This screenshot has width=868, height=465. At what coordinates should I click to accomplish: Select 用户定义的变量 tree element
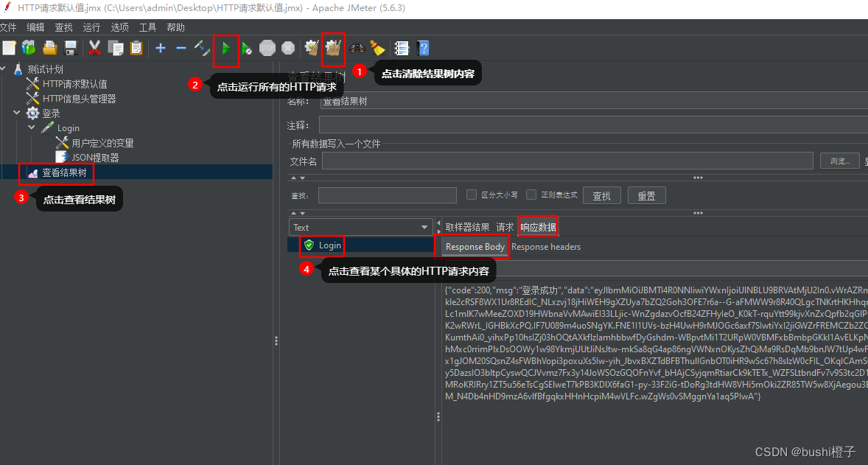(102, 143)
